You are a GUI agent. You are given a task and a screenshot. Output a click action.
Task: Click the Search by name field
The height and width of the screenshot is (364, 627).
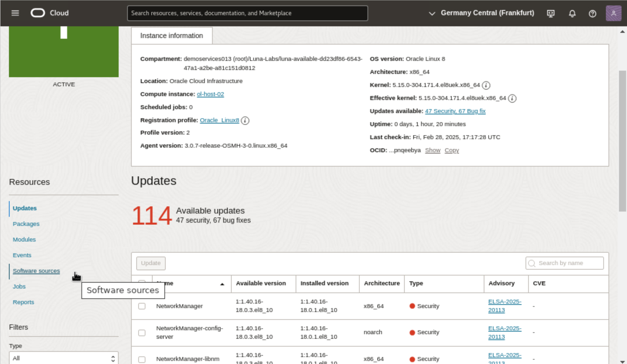[x=565, y=263]
